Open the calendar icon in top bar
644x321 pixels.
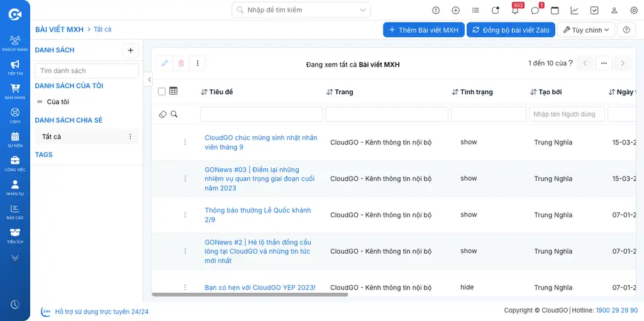pos(555,10)
